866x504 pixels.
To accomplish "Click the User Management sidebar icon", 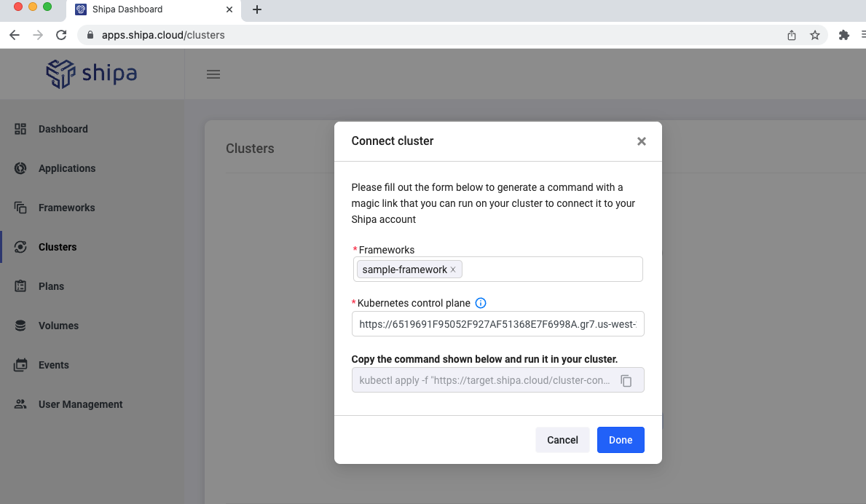I will [20, 404].
